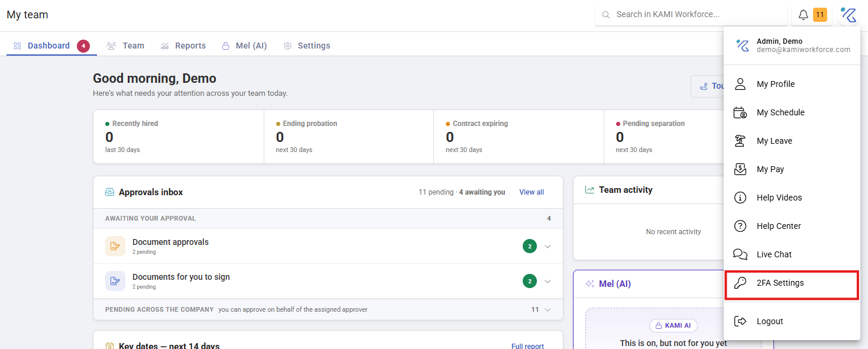Screen dimensions: 868x349
Task: Open the Pending separation summary card
Action: (664, 137)
